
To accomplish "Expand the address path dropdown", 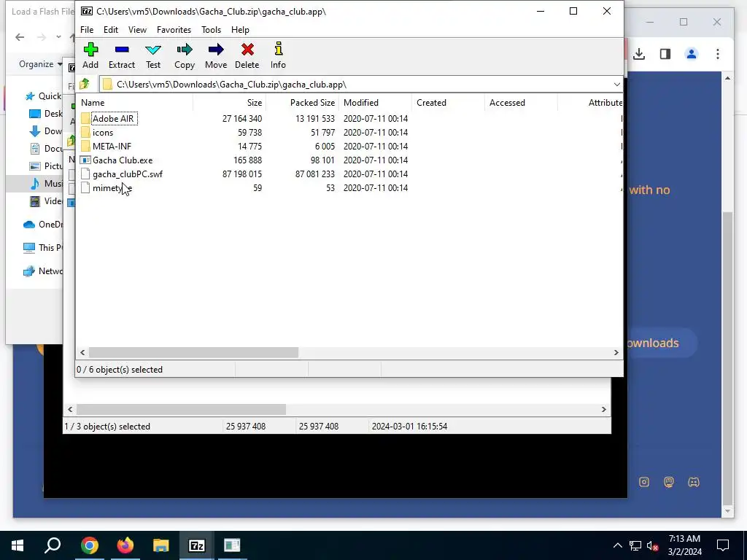I will point(617,85).
